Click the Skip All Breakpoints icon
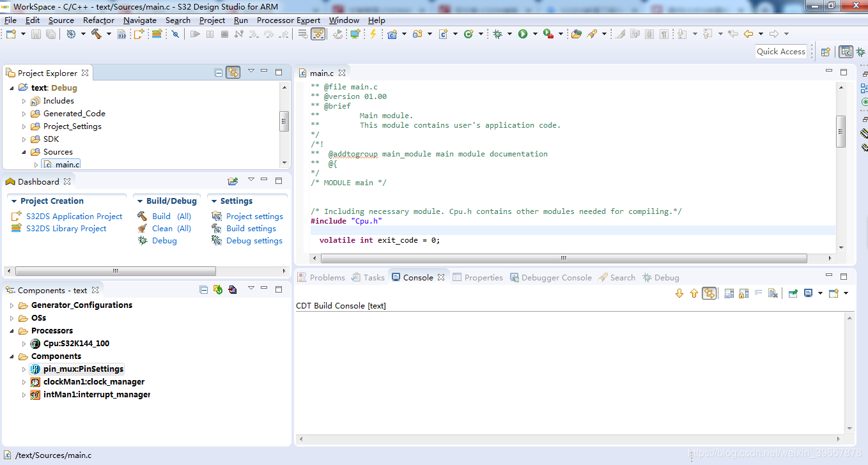This screenshot has width=868, height=465. coord(174,34)
